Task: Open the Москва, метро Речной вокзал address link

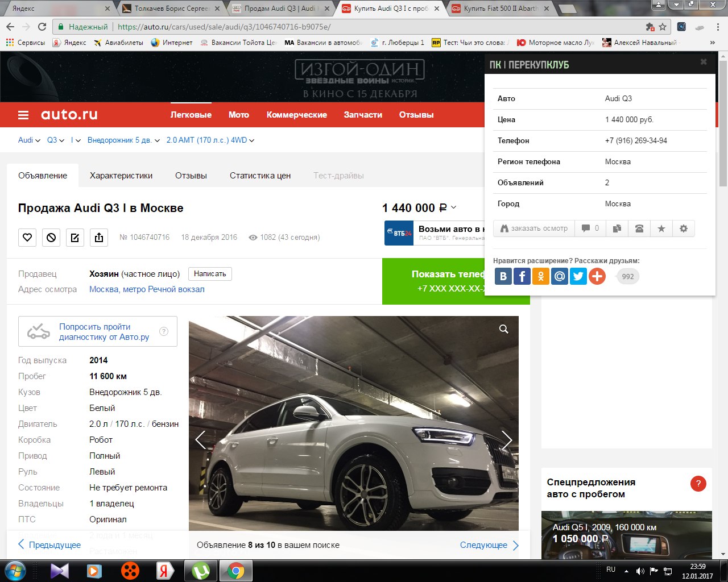Action: click(147, 289)
